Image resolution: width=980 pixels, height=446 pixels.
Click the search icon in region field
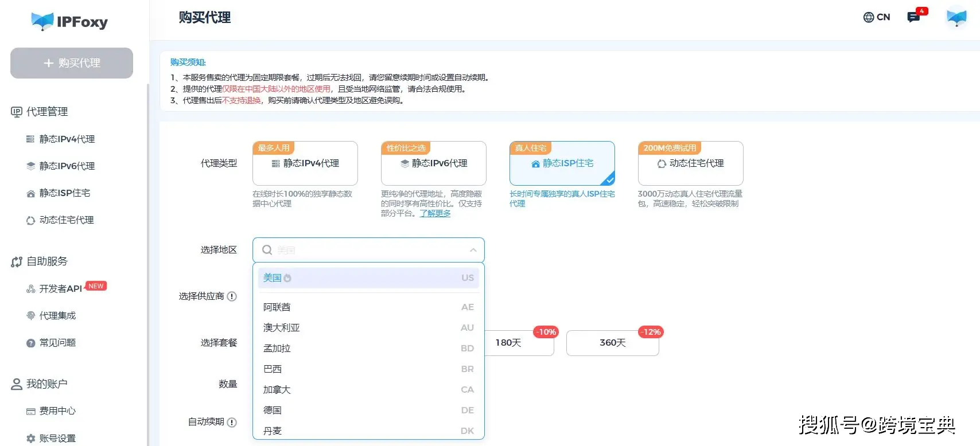[x=267, y=250]
